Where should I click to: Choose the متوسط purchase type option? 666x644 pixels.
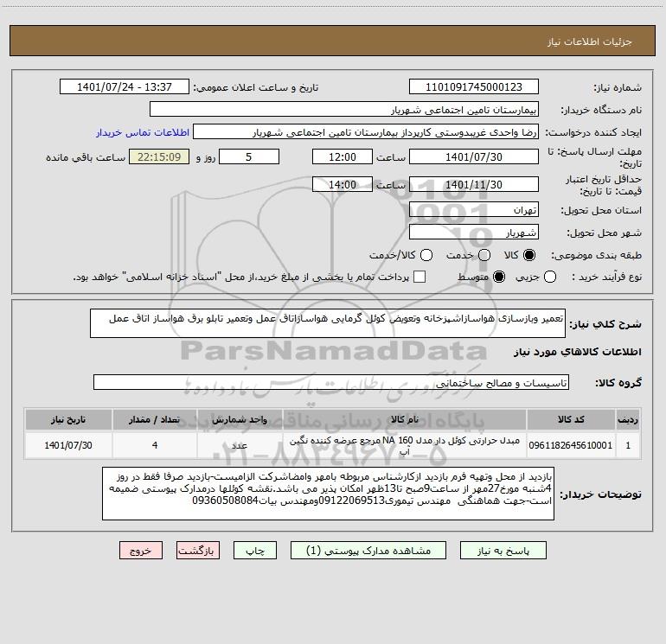pos(499,277)
